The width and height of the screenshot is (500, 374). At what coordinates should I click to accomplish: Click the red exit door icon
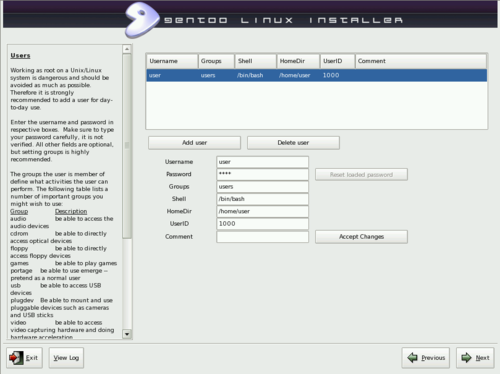16,358
